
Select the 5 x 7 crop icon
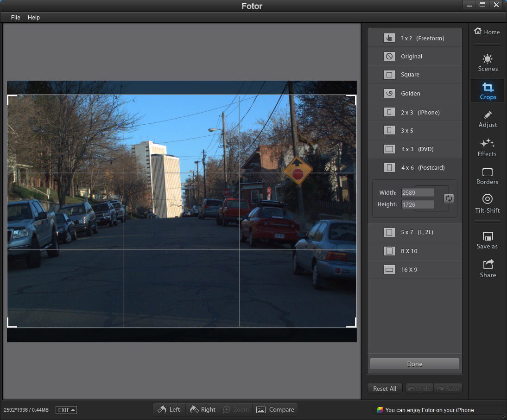389,232
